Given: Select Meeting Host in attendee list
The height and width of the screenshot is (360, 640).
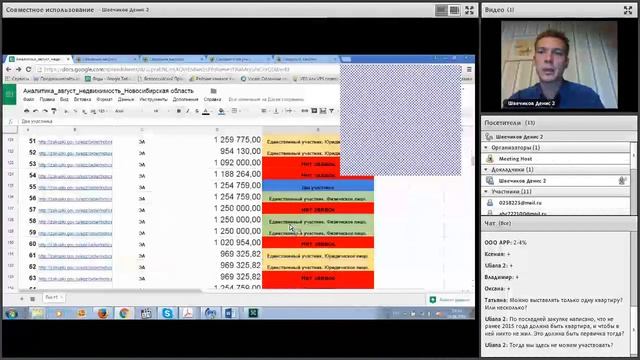Looking at the screenshot, I should point(557,159).
